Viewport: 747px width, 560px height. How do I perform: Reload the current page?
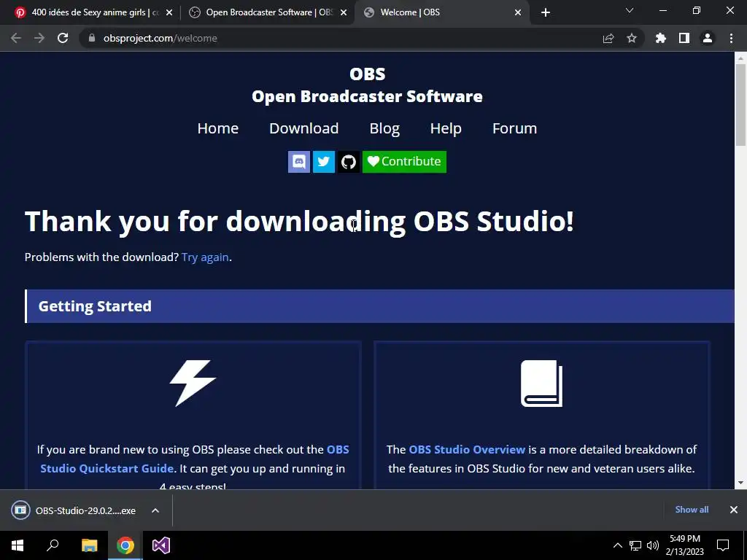(x=63, y=38)
